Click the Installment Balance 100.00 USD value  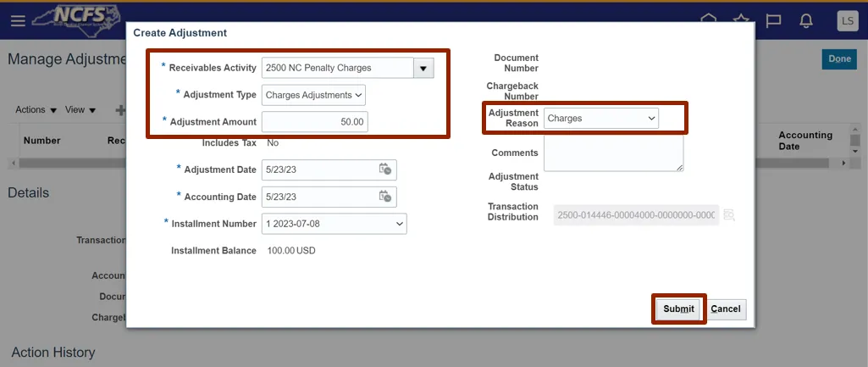pyautogui.click(x=291, y=251)
